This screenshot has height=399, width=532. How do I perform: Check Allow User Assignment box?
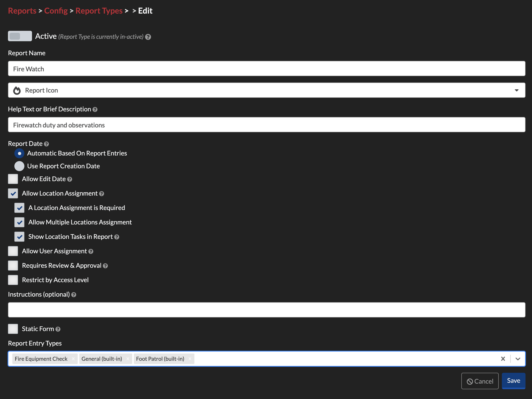coord(13,251)
